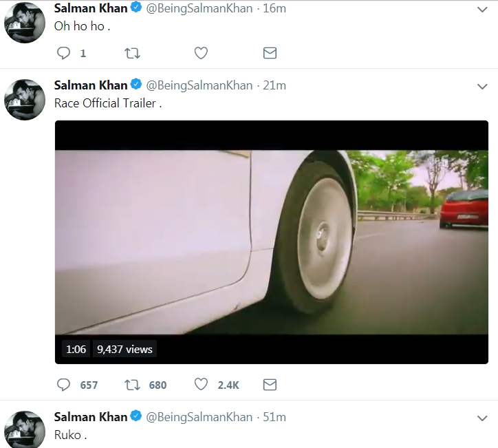
Task: Send "Oh ho ho" tweet via direct message
Action: tap(270, 53)
